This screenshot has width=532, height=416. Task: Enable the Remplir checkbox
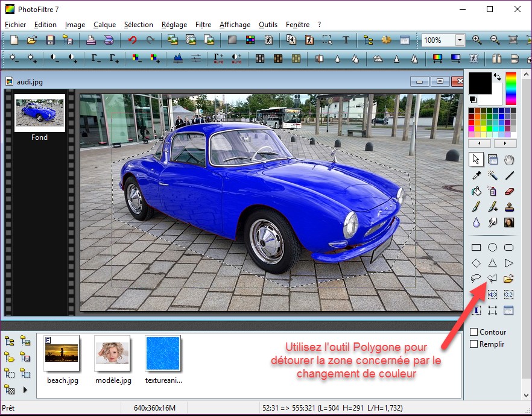click(x=474, y=344)
